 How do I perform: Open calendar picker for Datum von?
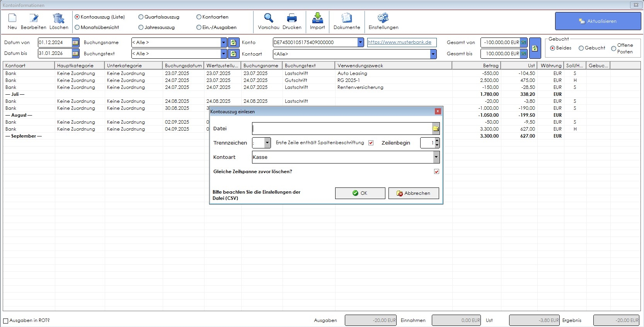(x=75, y=43)
